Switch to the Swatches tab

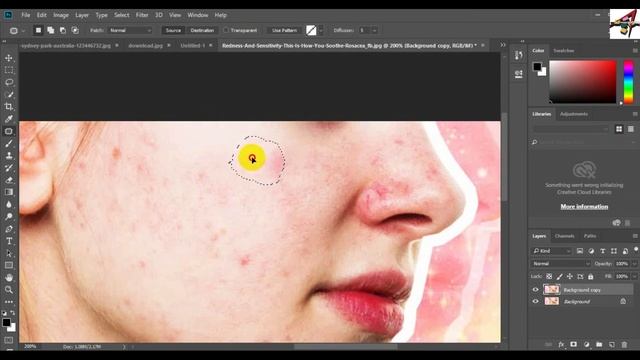(x=563, y=51)
